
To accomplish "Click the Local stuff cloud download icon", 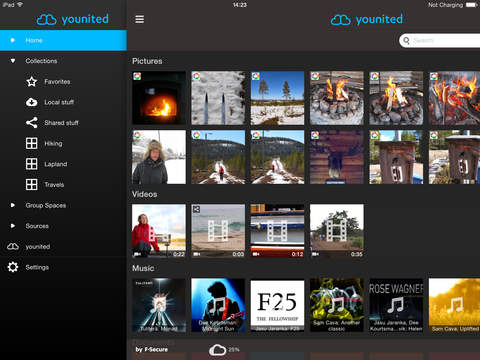I will (32, 102).
